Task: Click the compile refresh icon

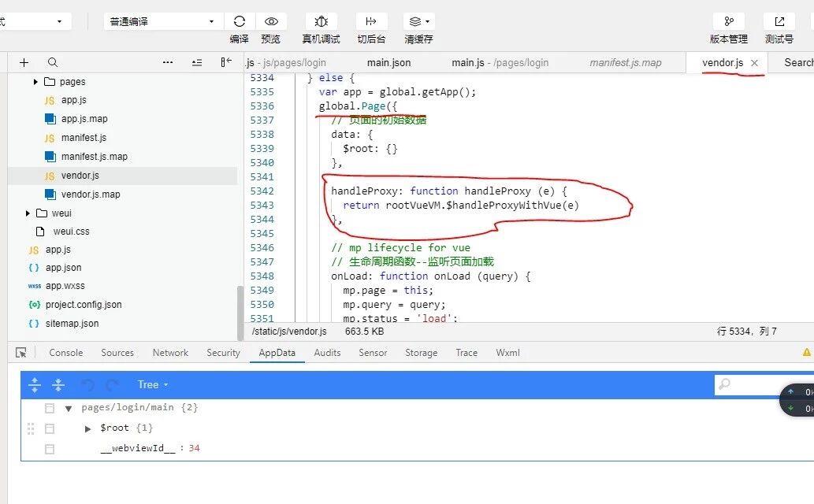Action: tap(240, 21)
